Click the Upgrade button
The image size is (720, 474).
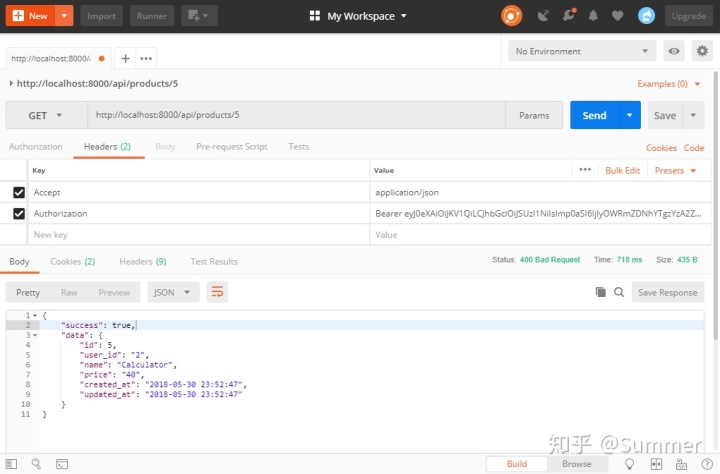point(688,16)
